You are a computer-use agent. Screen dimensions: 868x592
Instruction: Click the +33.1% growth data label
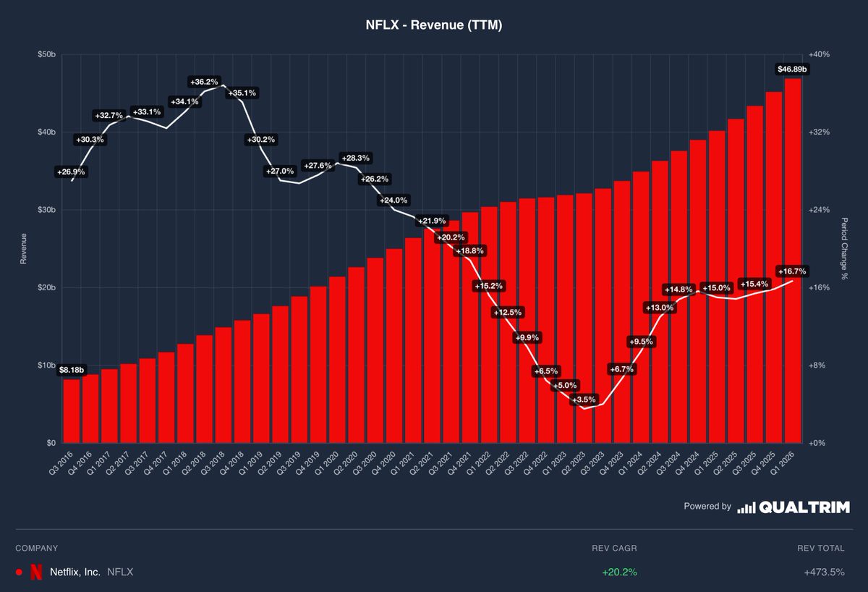pyautogui.click(x=147, y=111)
